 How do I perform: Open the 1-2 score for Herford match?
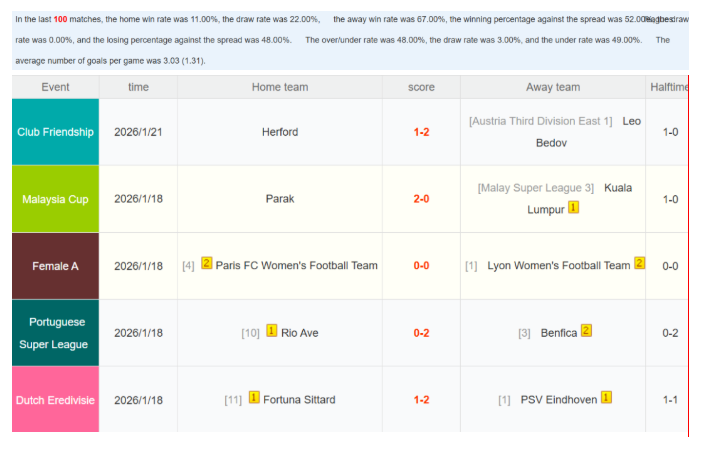click(x=421, y=132)
